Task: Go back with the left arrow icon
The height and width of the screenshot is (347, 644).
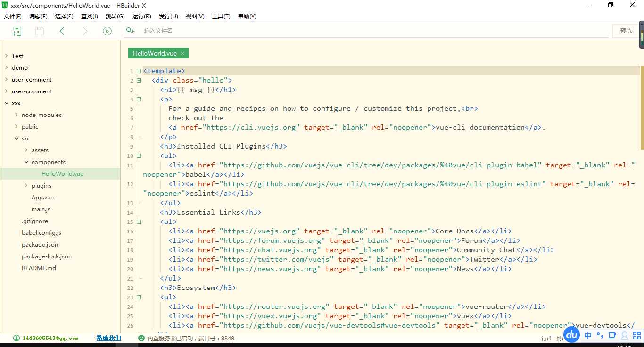Action: (x=62, y=31)
